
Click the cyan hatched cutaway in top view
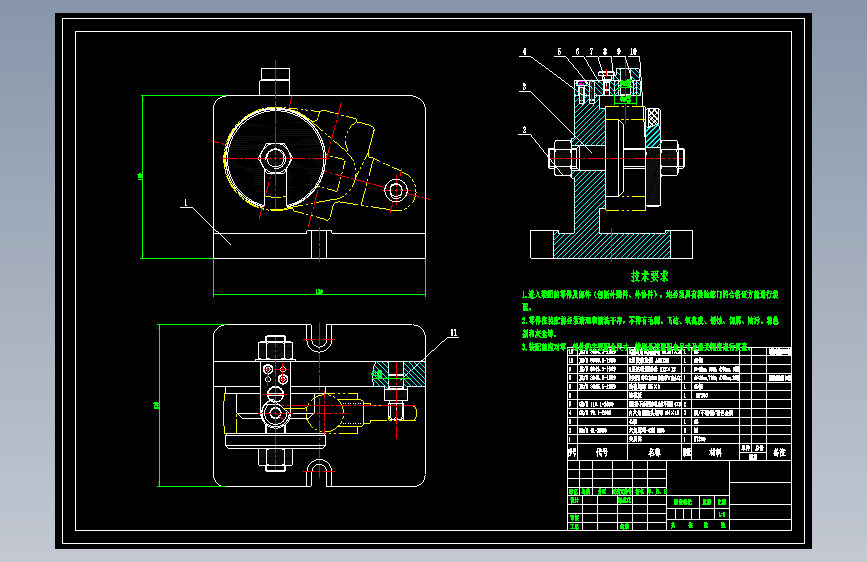click(399, 374)
